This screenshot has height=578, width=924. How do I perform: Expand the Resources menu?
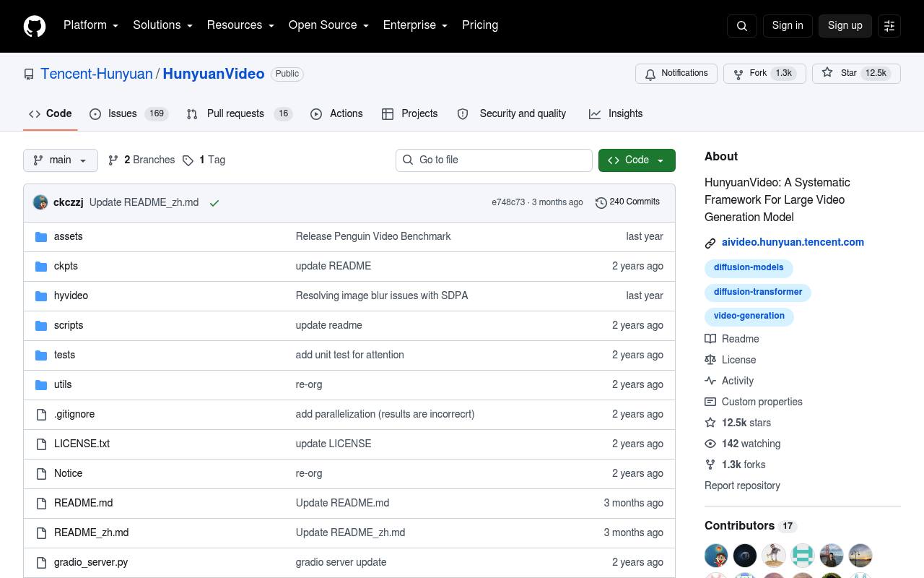pyautogui.click(x=240, y=25)
